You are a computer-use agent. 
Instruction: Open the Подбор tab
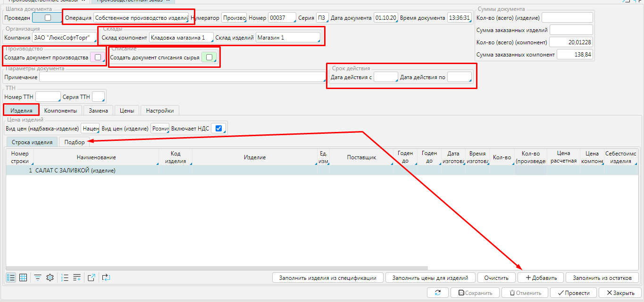[75, 142]
